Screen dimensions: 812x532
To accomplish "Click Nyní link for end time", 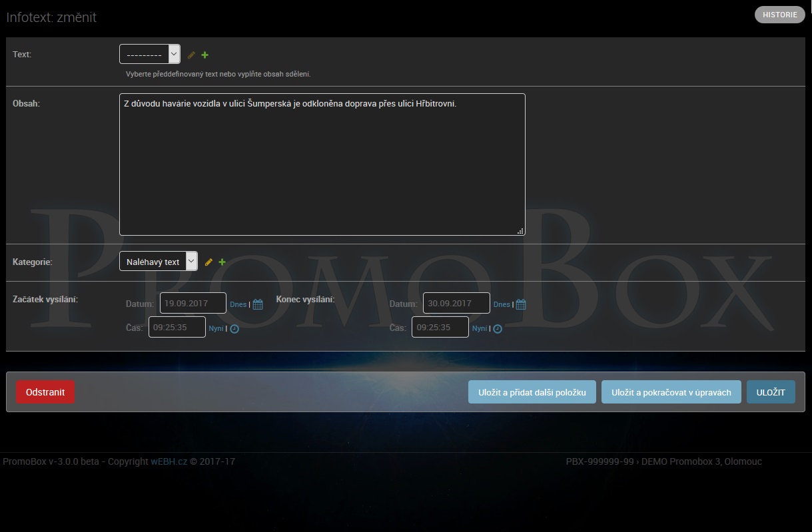I will pos(479,329).
